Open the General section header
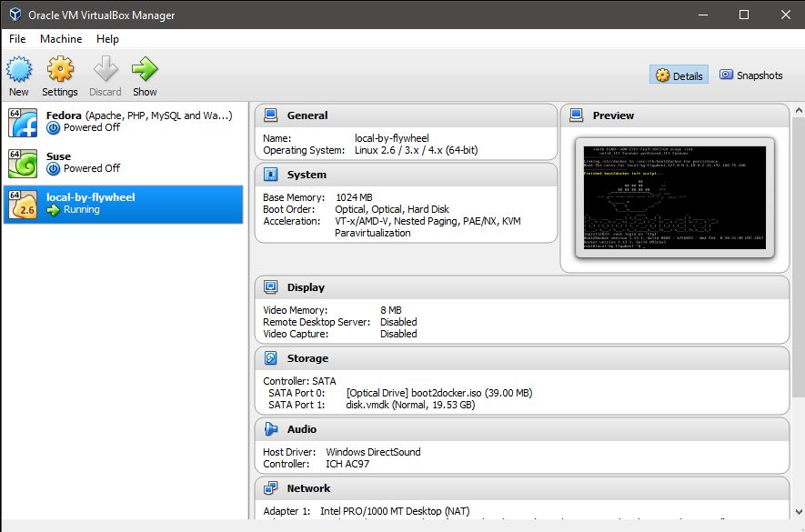This screenshot has width=805, height=532. pyautogui.click(x=406, y=115)
